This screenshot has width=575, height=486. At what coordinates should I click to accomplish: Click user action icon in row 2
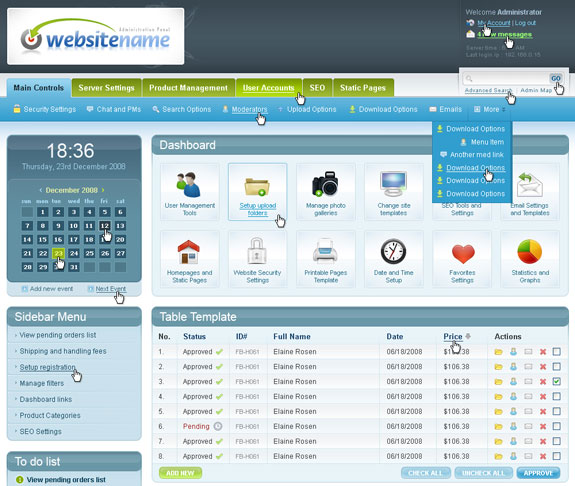[x=513, y=367]
